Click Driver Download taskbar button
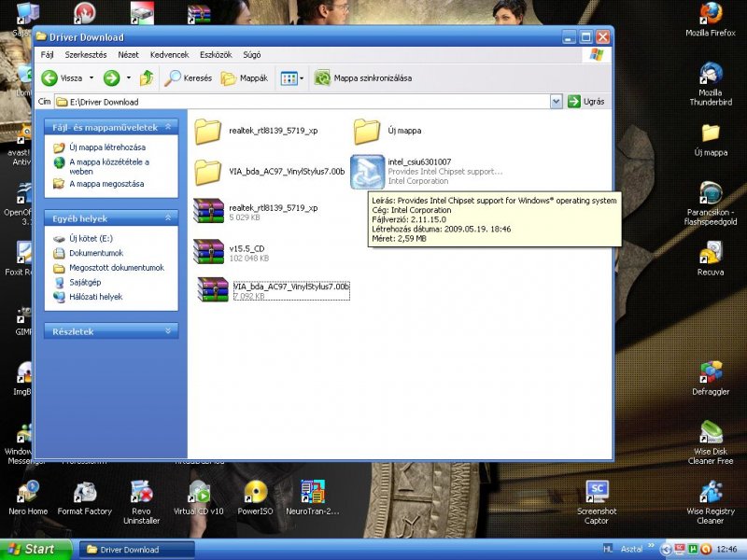 point(136,550)
